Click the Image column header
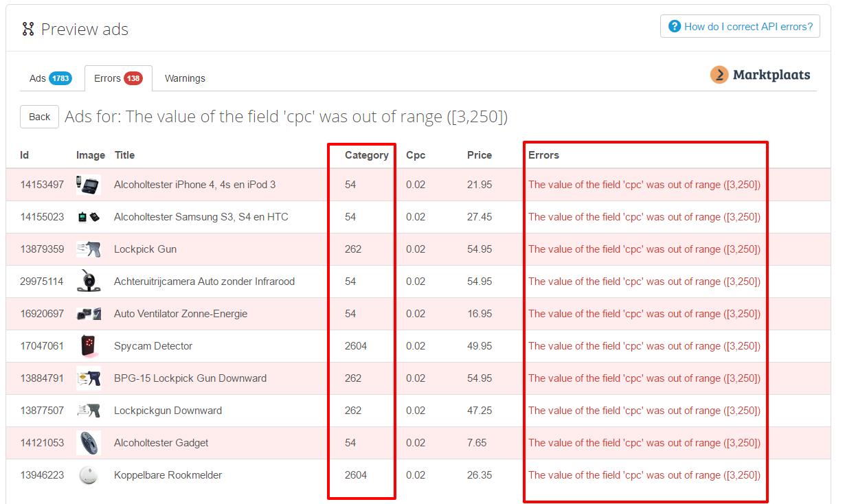 pyautogui.click(x=91, y=155)
